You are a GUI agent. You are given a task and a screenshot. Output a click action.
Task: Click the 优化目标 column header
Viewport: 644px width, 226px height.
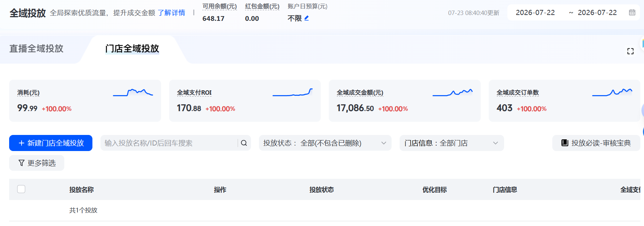pos(435,190)
